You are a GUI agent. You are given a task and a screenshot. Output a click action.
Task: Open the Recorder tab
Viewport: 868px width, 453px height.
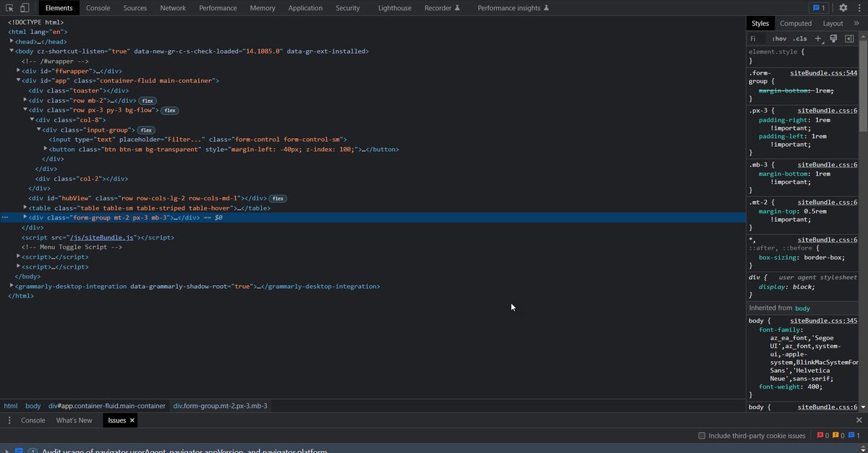pyautogui.click(x=442, y=8)
